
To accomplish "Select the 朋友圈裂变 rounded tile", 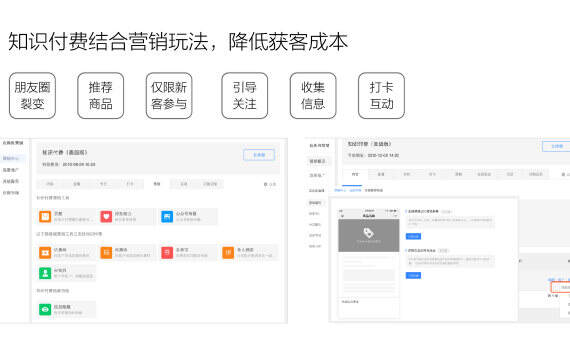I will point(32,96).
